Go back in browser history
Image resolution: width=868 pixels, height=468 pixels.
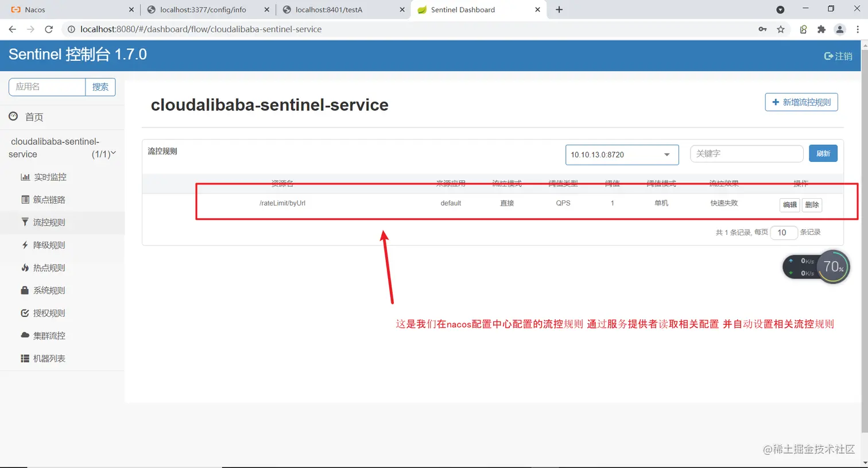(13, 29)
